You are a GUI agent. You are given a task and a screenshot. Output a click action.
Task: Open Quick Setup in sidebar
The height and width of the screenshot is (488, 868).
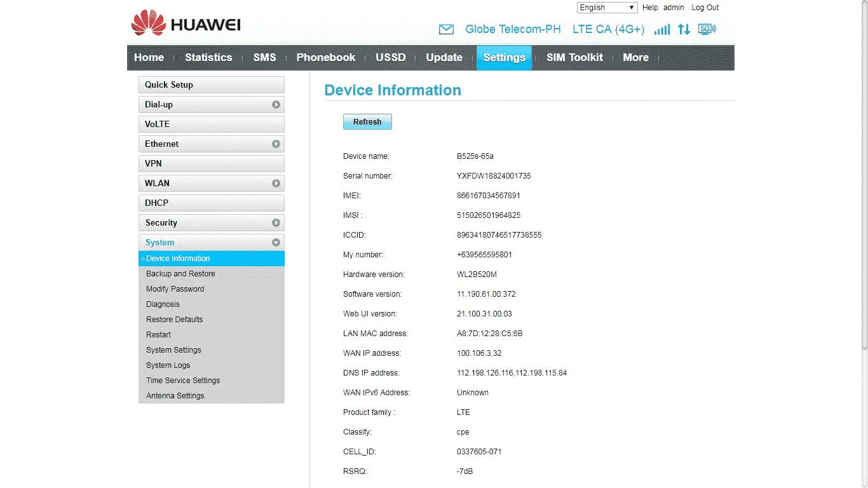[x=212, y=85]
